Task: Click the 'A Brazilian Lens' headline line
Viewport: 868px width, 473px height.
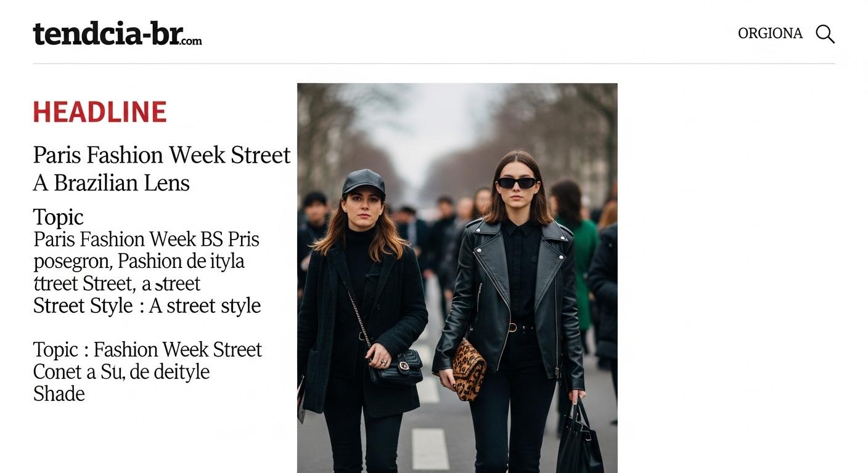Action: click(112, 183)
